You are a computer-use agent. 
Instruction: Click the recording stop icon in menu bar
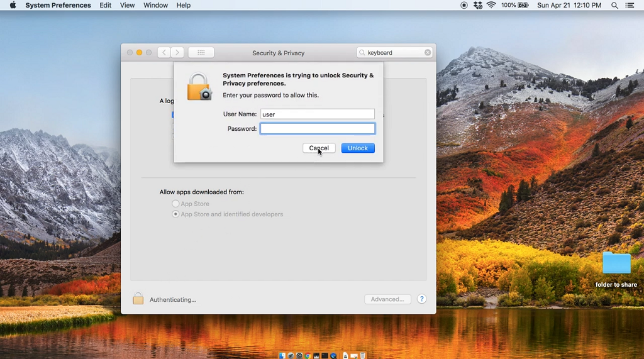click(464, 5)
